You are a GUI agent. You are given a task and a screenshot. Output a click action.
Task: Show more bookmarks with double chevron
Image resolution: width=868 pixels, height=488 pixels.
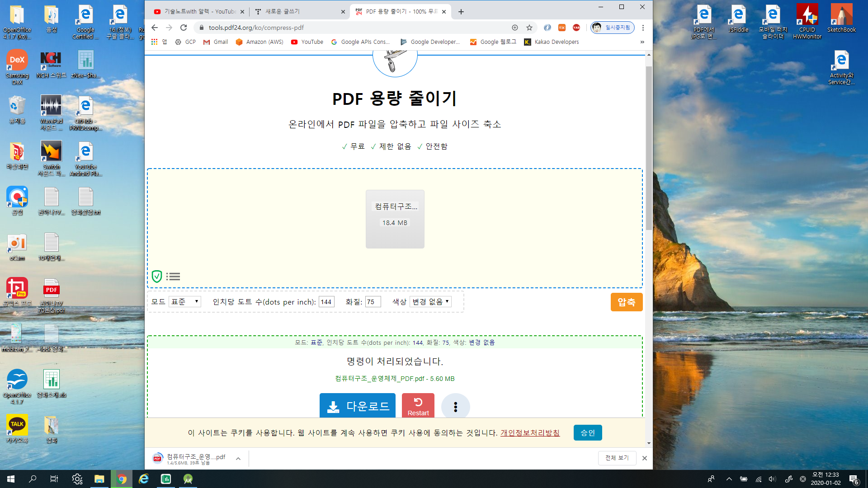642,42
